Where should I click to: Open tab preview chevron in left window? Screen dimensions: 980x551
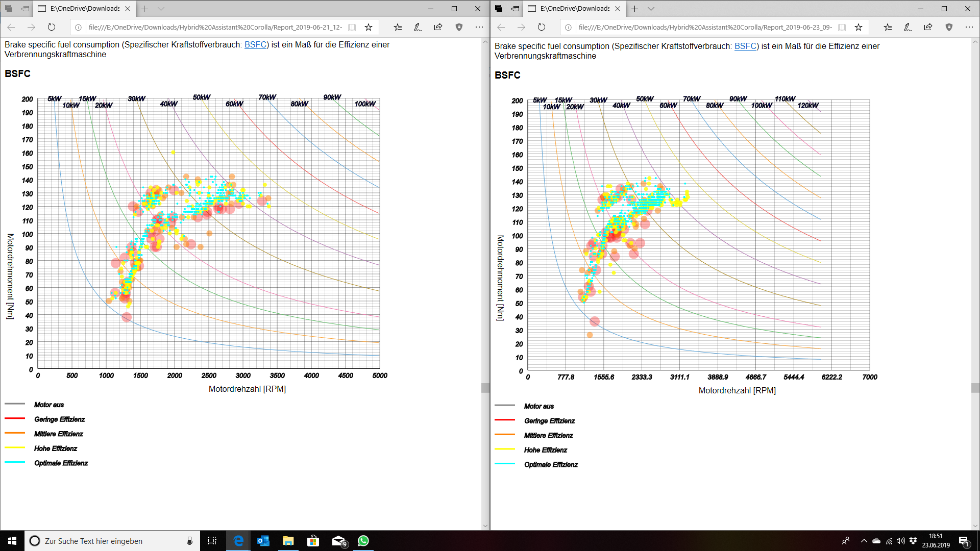(161, 9)
